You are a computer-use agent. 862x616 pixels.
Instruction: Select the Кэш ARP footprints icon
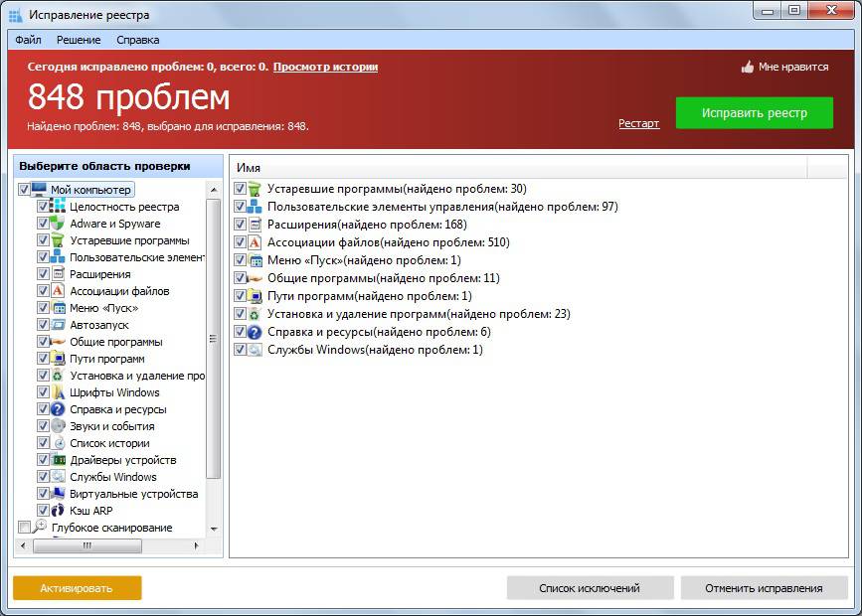58,510
